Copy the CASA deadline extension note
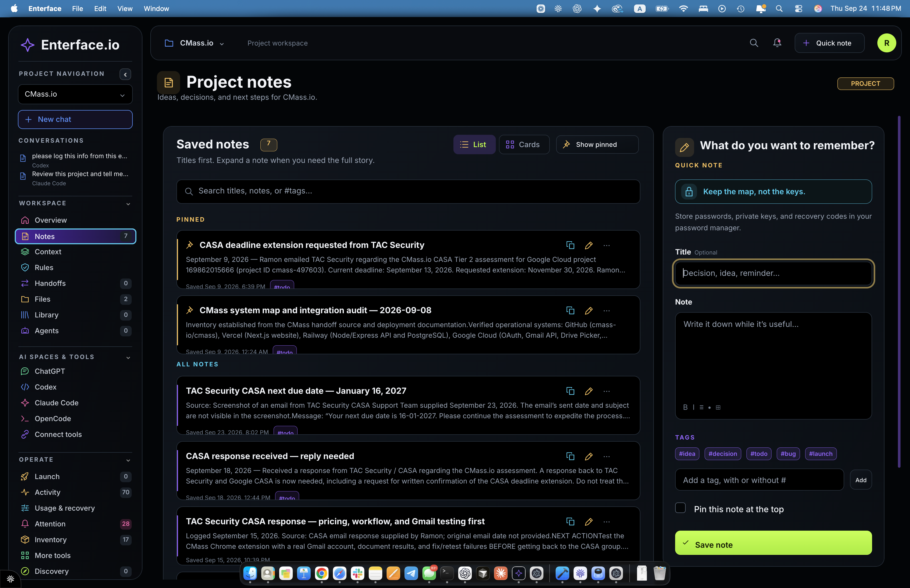Screen dimensions: 910x588 coord(570,245)
